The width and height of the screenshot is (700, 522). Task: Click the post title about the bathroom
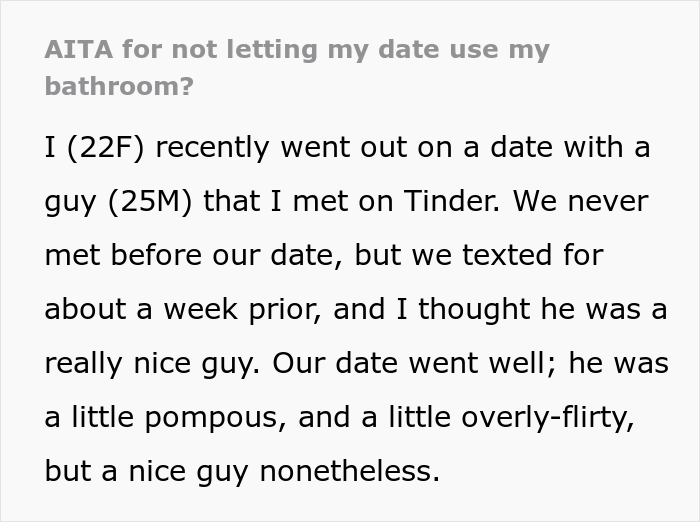tap(297, 49)
